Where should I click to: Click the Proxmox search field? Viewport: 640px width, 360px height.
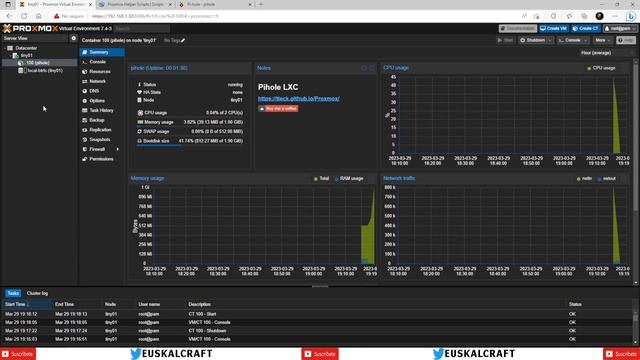point(142,29)
